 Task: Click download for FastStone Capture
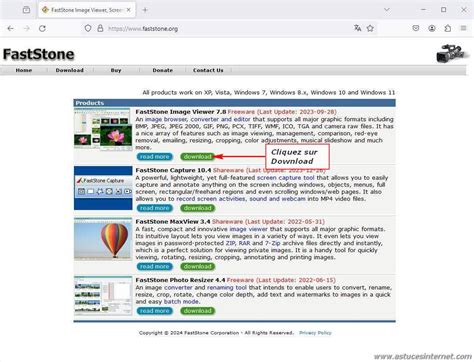pos(198,208)
